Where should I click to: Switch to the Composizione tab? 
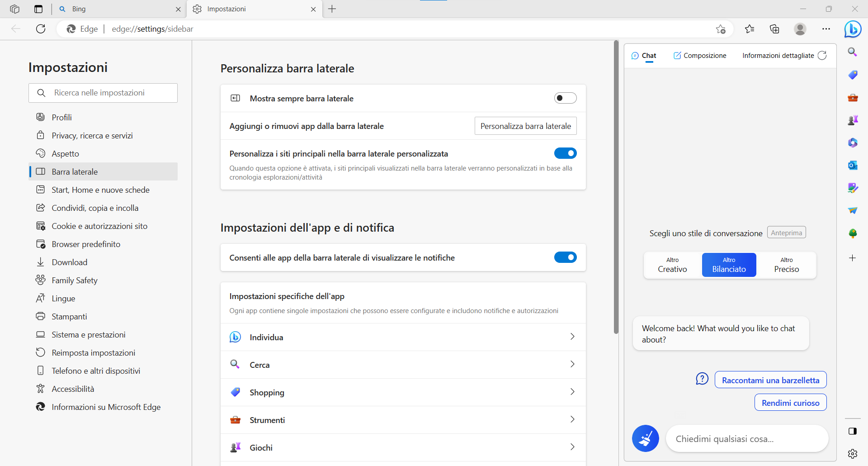point(700,55)
